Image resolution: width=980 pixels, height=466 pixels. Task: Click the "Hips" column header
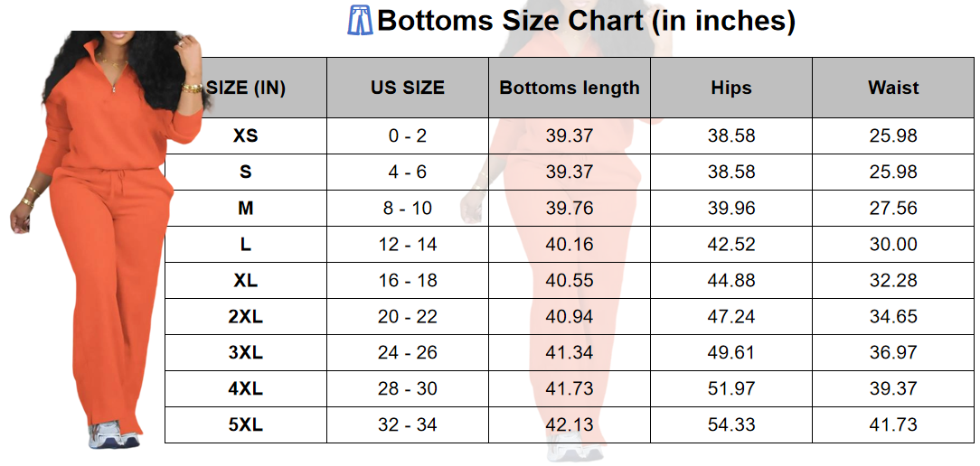731,88
